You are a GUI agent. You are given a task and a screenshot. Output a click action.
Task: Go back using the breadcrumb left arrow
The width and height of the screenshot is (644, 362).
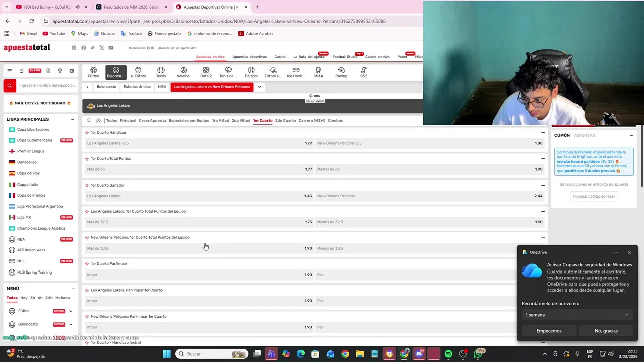pyautogui.click(x=87, y=87)
